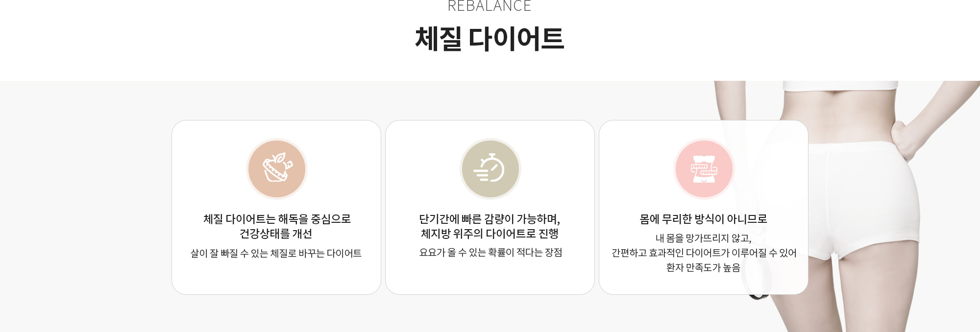Click the white crop top in photo
The width and height of the screenshot is (980, 332).
(840, 86)
